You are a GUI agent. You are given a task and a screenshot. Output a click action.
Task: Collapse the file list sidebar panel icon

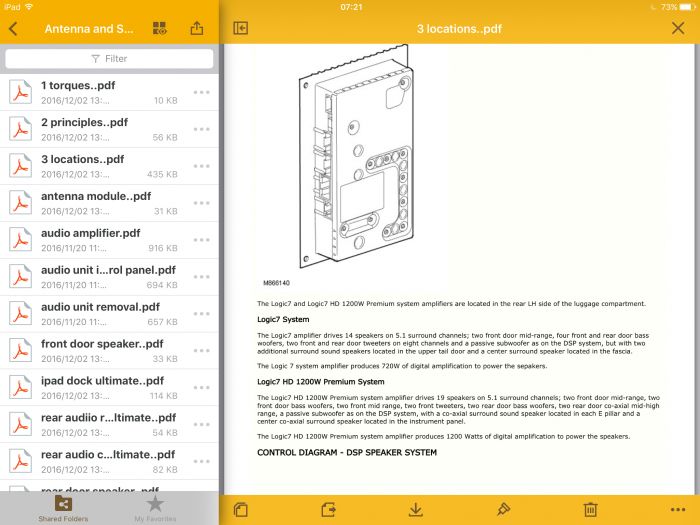click(241, 29)
